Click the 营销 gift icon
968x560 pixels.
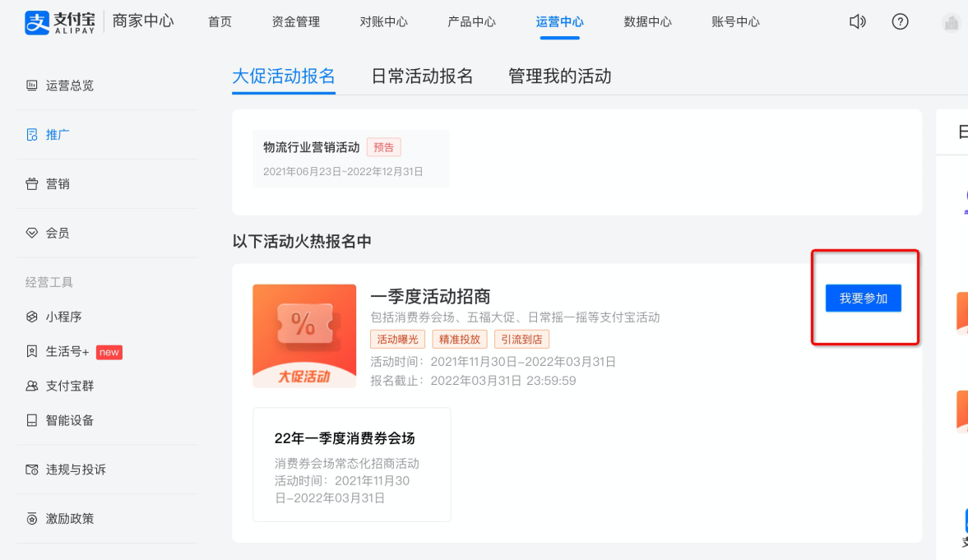coord(31,184)
